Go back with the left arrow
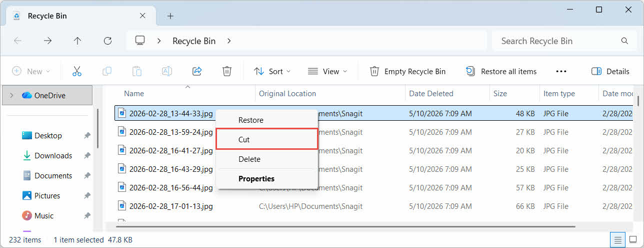644x248 pixels. click(x=17, y=41)
